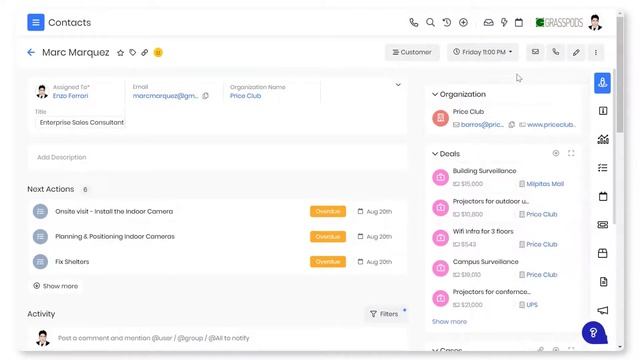This screenshot has width=640, height=360.
Task: Go back with the left arrow
Action: tap(31, 52)
